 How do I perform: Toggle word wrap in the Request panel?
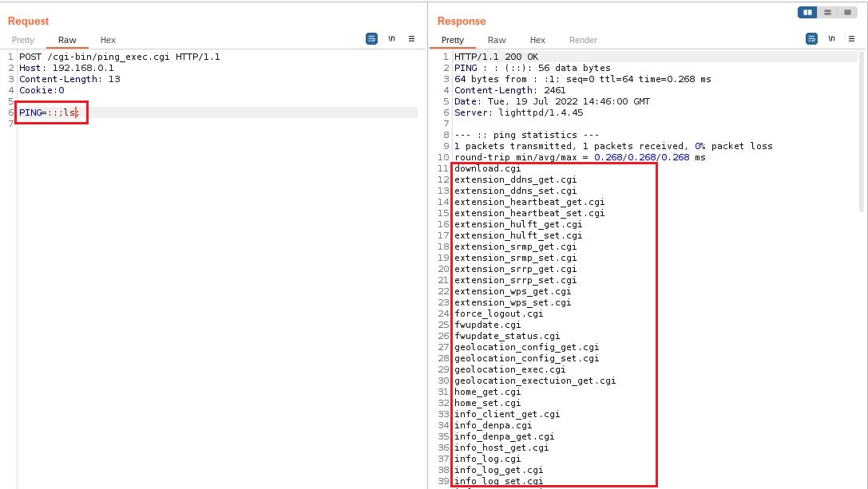coord(371,38)
